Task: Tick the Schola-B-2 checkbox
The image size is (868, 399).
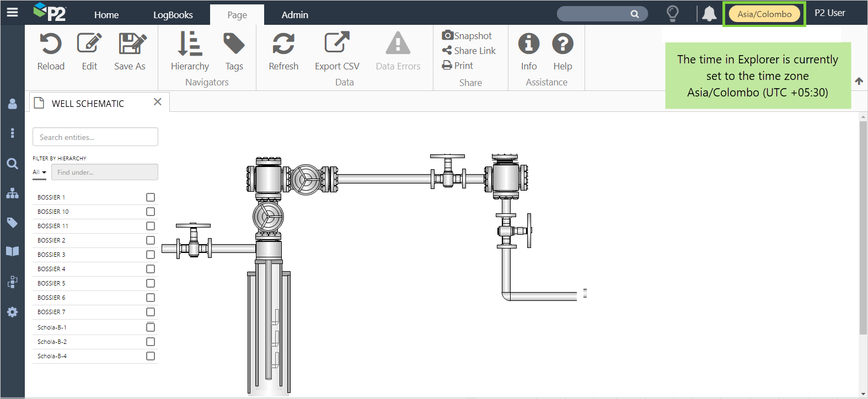Action: 151,342
